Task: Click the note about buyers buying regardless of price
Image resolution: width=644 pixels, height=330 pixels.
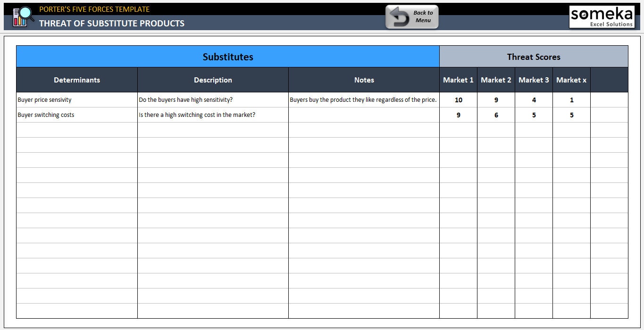Action: tap(364, 99)
